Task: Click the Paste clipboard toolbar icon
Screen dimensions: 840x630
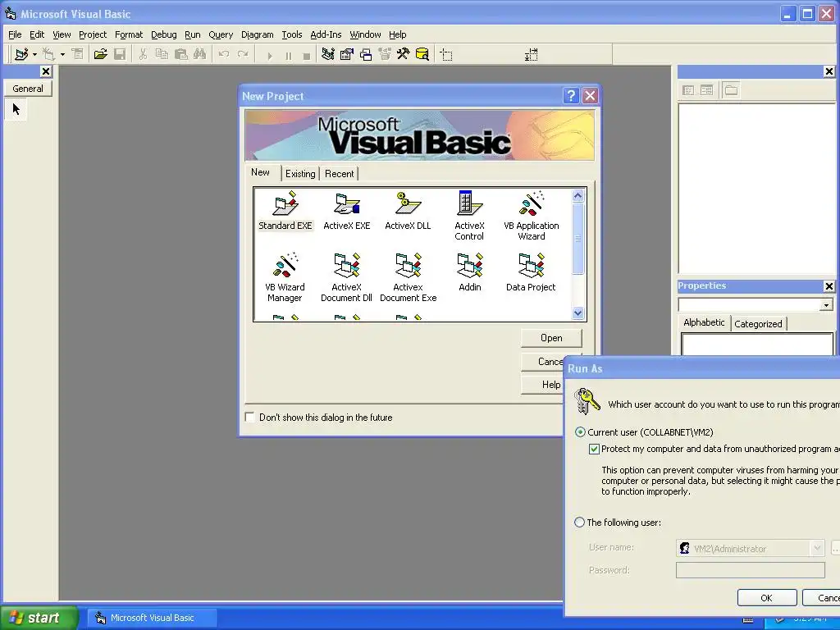Action: pos(181,55)
